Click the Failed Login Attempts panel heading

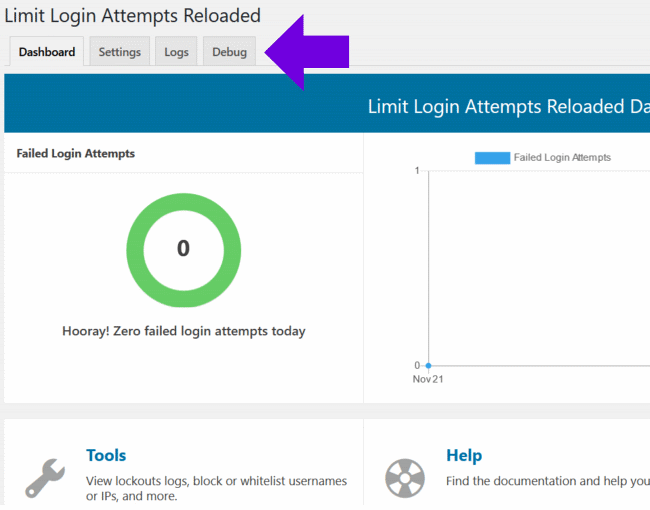coord(76,154)
